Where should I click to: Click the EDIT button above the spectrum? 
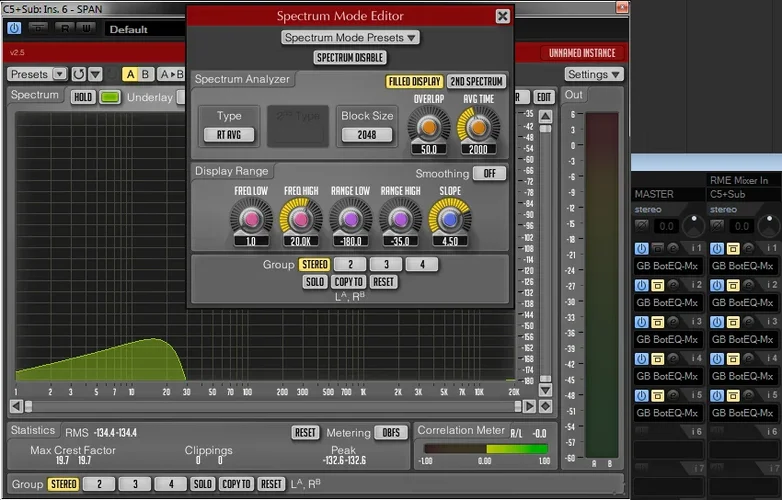pos(544,97)
